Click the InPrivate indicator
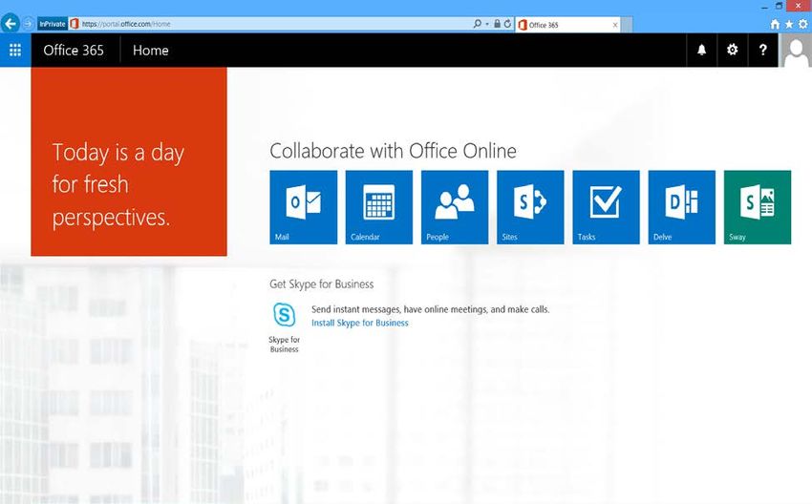The image size is (812, 504). [x=53, y=24]
